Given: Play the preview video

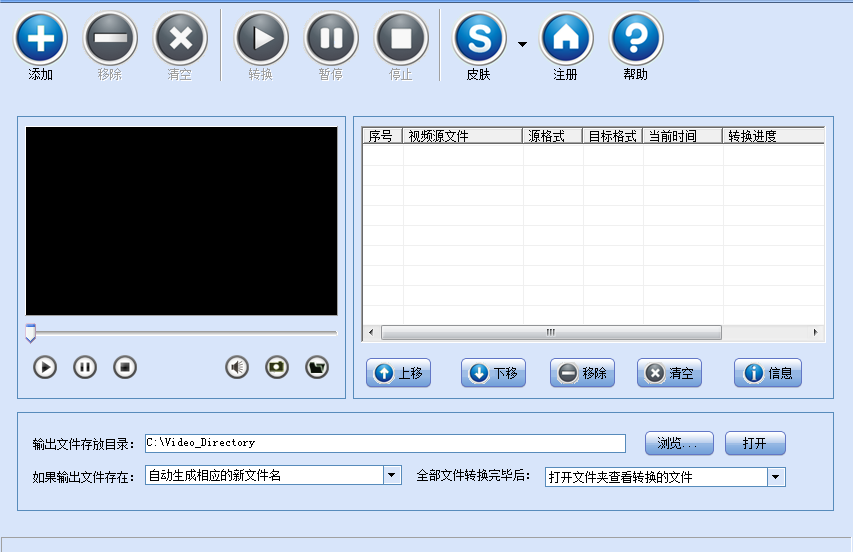Looking at the screenshot, I should pos(45,368).
